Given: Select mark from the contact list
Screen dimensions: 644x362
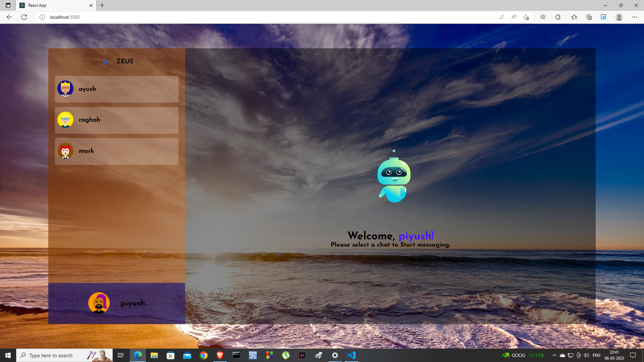Looking at the screenshot, I should pyautogui.click(x=116, y=151).
